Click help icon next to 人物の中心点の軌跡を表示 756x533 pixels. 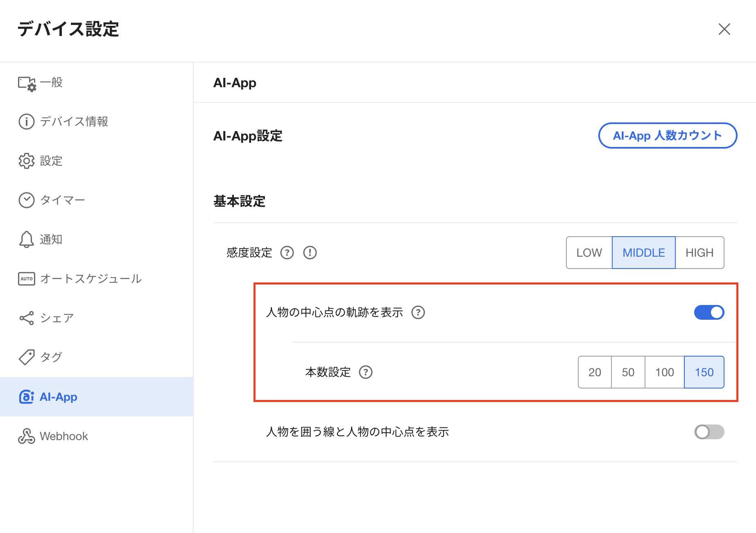[418, 312]
